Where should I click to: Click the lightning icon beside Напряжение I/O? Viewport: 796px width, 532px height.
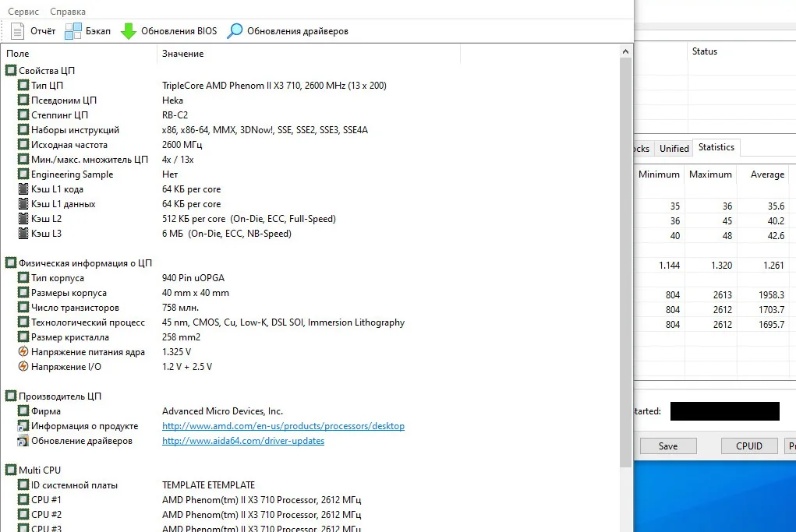coord(23,366)
